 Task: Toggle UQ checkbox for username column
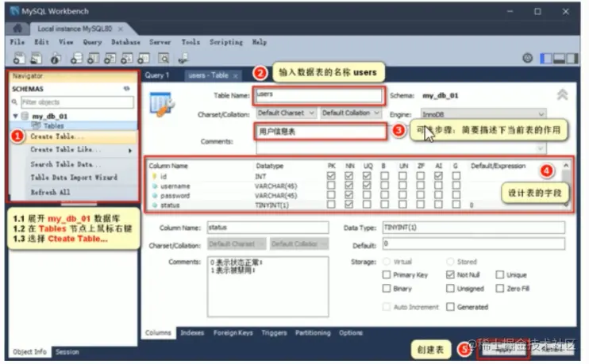(x=367, y=185)
